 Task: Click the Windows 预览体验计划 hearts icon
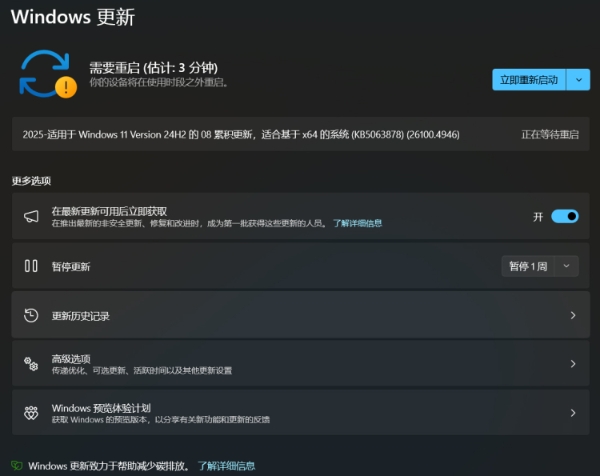pos(31,413)
